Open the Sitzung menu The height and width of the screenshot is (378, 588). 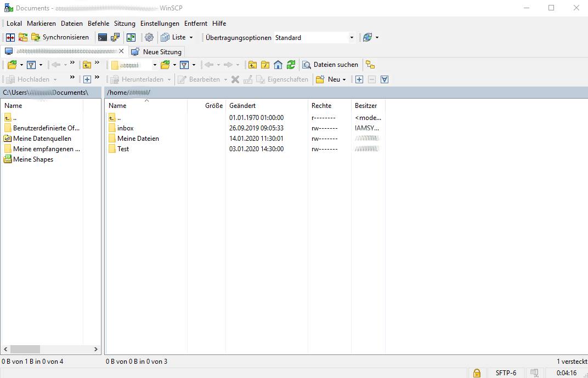125,24
